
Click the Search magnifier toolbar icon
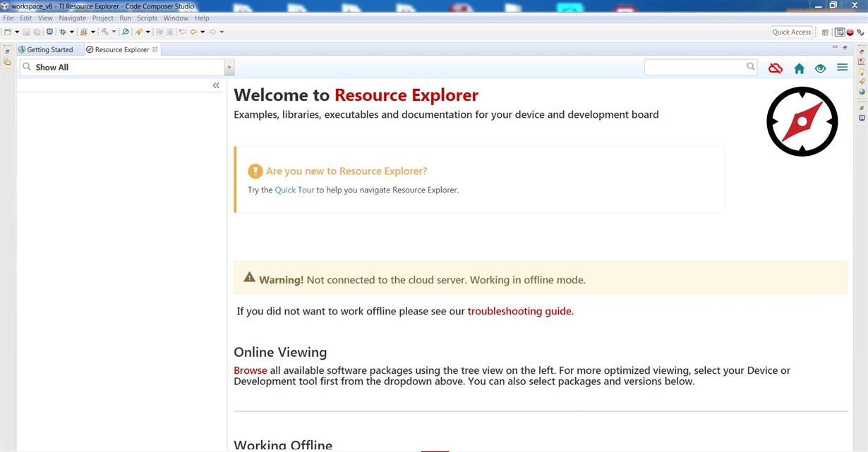tap(125, 32)
